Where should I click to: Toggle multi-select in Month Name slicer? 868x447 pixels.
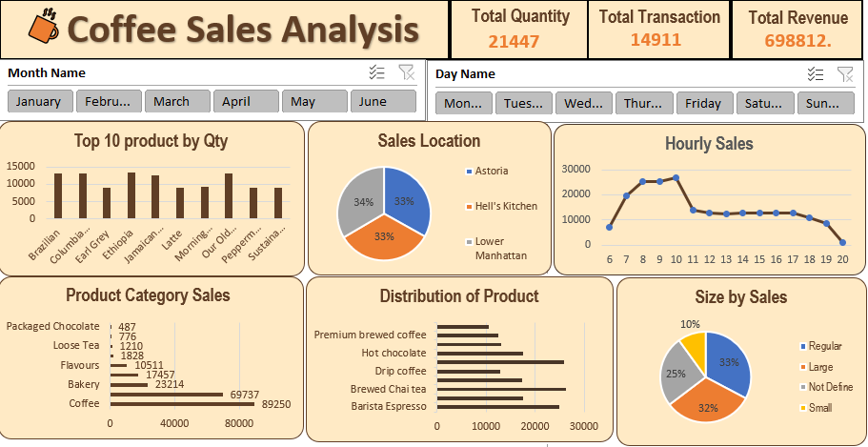click(376, 72)
